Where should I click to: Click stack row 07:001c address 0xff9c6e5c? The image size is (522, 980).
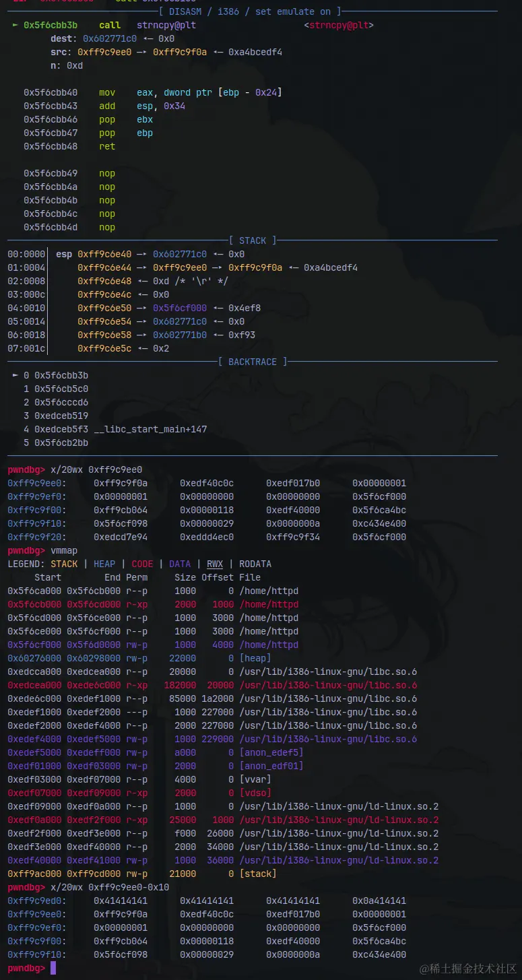point(104,348)
